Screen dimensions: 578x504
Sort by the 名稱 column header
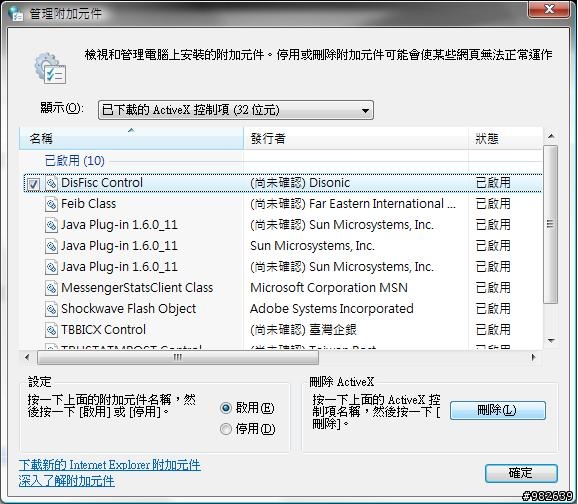[131, 138]
